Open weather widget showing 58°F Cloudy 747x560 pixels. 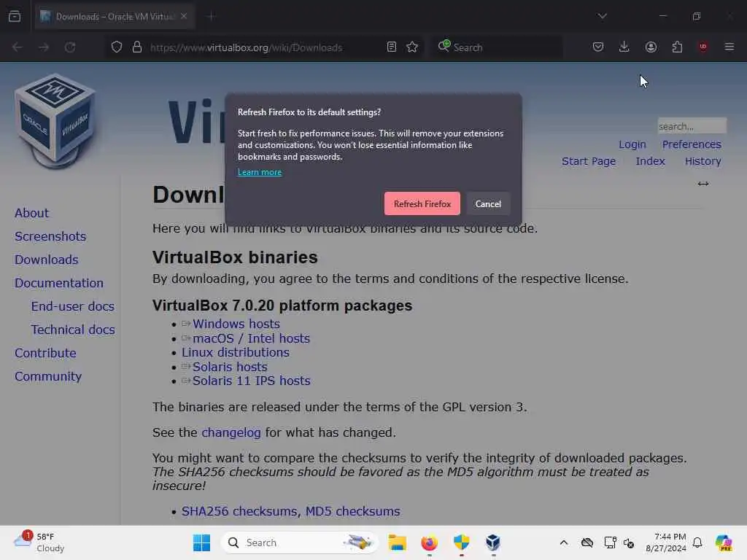tap(39, 542)
